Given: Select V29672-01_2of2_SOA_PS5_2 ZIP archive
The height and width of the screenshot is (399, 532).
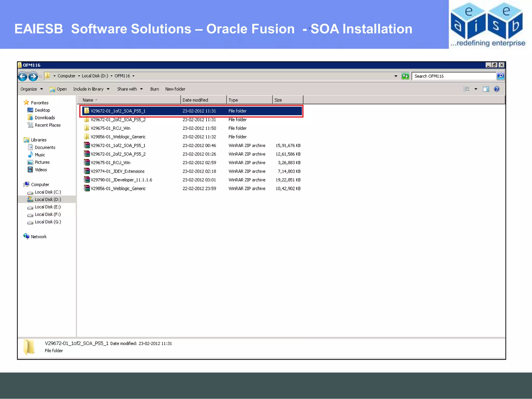Looking at the screenshot, I should 192,154.
